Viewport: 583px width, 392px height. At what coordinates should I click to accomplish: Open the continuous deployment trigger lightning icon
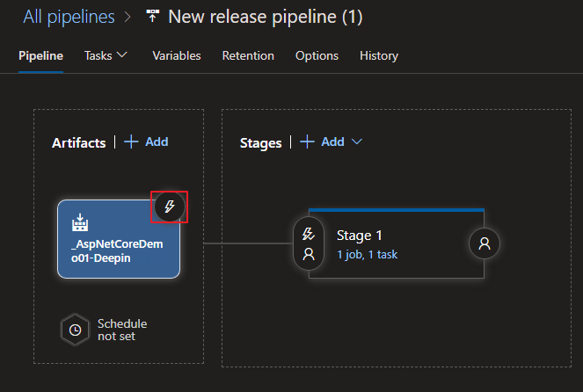click(x=171, y=207)
